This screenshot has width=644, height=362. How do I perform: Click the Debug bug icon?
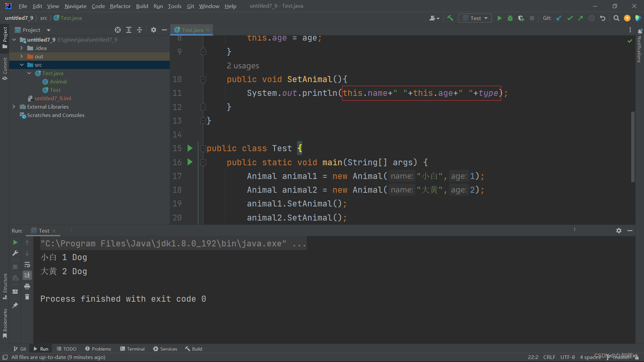coord(510,18)
